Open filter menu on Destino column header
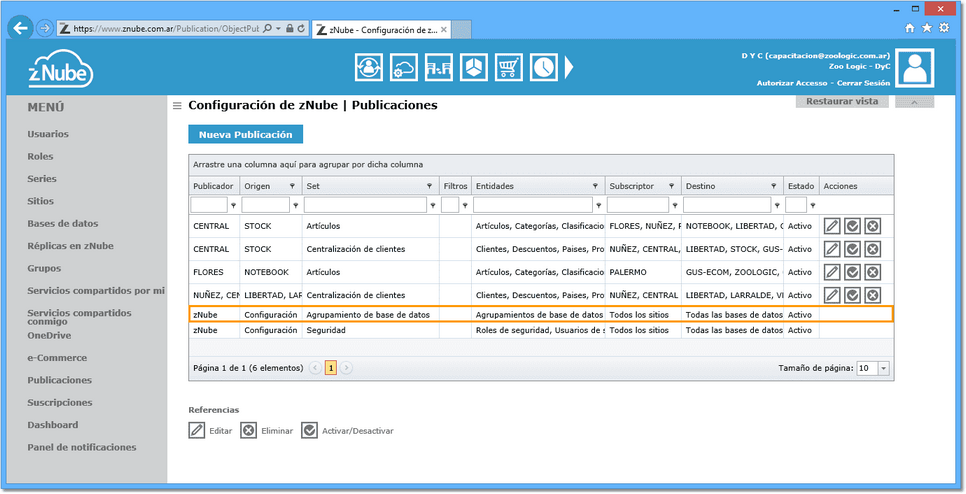 coord(773,186)
